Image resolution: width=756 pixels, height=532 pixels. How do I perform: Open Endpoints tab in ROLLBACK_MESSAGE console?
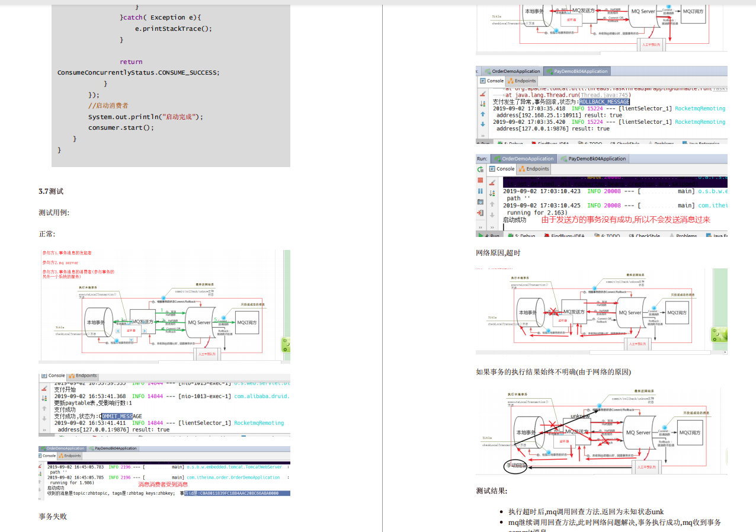click(522, 81)
